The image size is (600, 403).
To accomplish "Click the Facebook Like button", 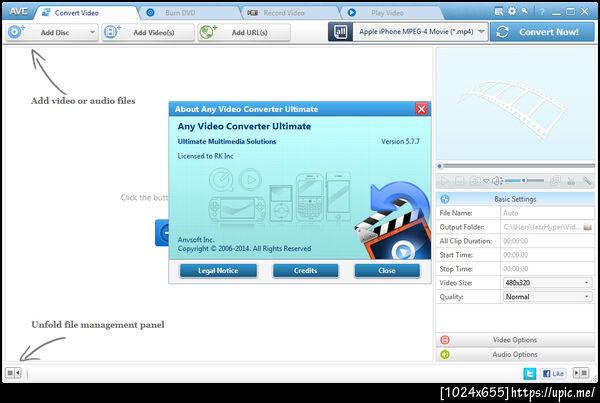I will tap(553, 373).
